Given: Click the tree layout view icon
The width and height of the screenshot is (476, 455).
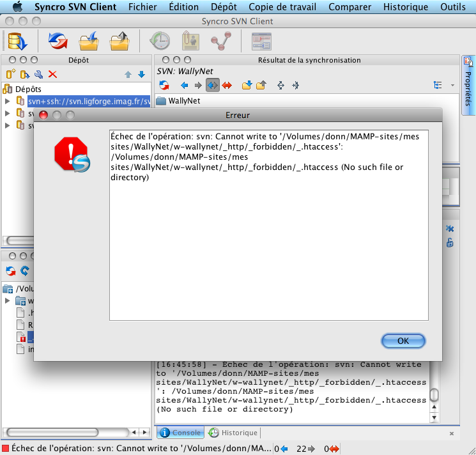Looking at the screenshot, I should [x=438, y=85].
